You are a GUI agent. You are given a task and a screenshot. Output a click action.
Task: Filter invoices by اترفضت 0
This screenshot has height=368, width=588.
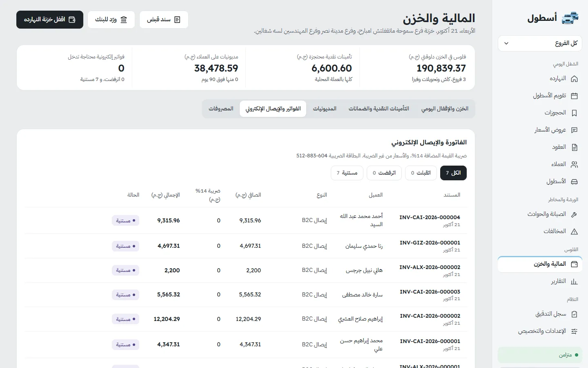[x=384, y=173]
